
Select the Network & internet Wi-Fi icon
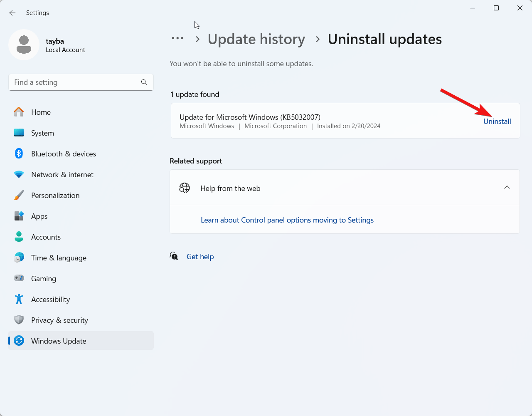[x=19, y=174]
